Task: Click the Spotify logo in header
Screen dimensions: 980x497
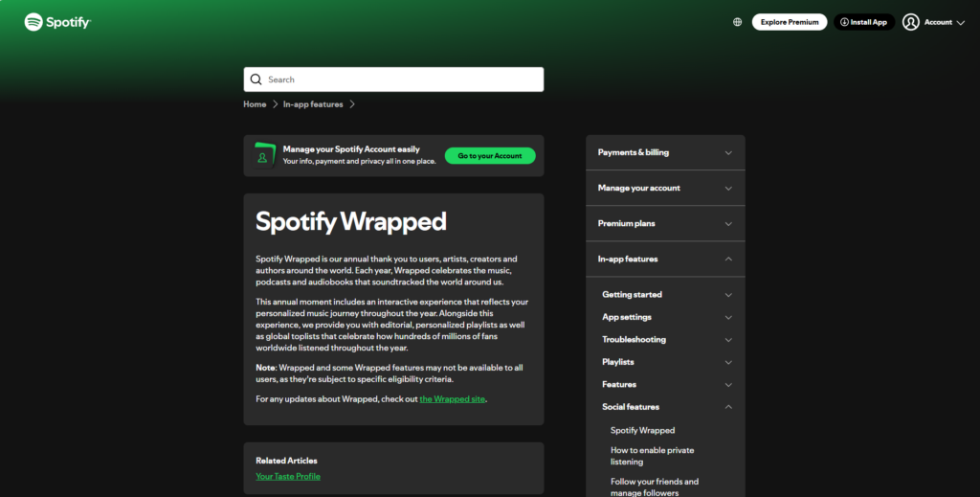Action: click(57, 22)
